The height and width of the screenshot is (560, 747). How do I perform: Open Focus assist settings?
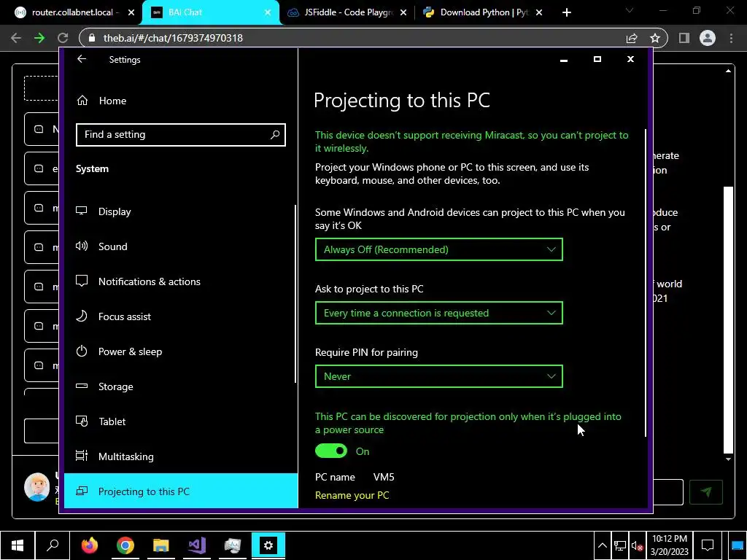(x=180, y=316)
